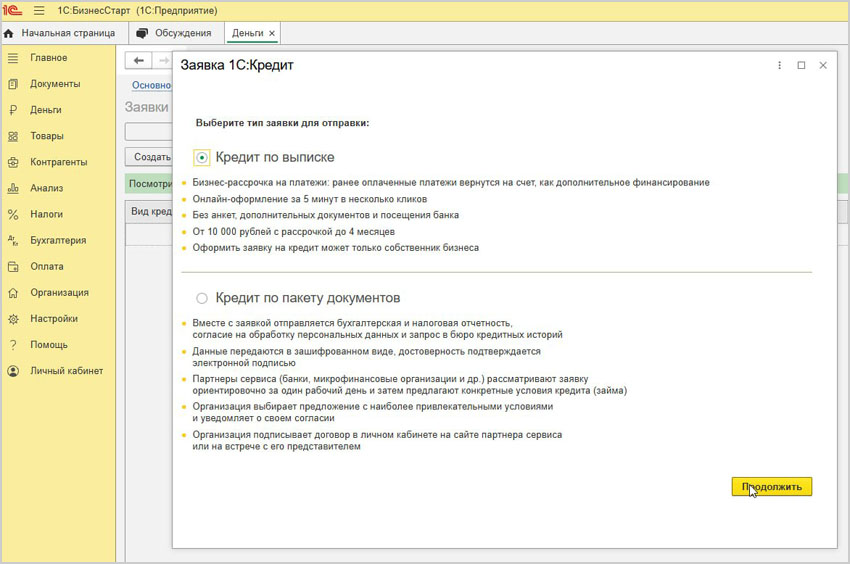Image resolution: width=850 pixels, height=564 pixels.
Task: Click the Вид кредита column header
Action: [151, 211]
